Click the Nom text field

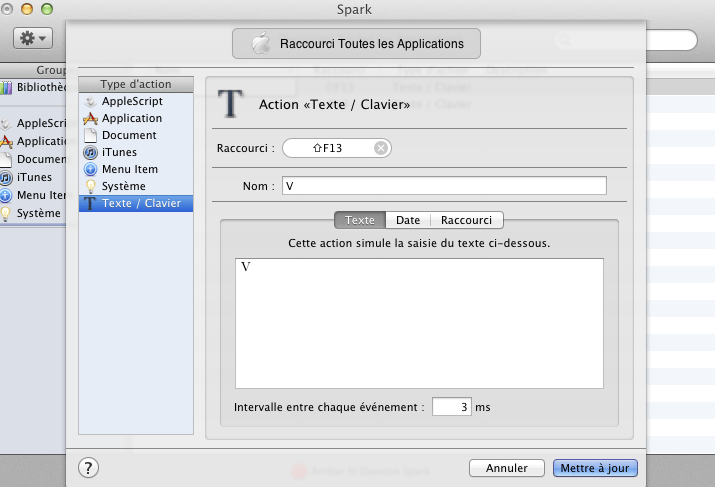tap(444, 186)
